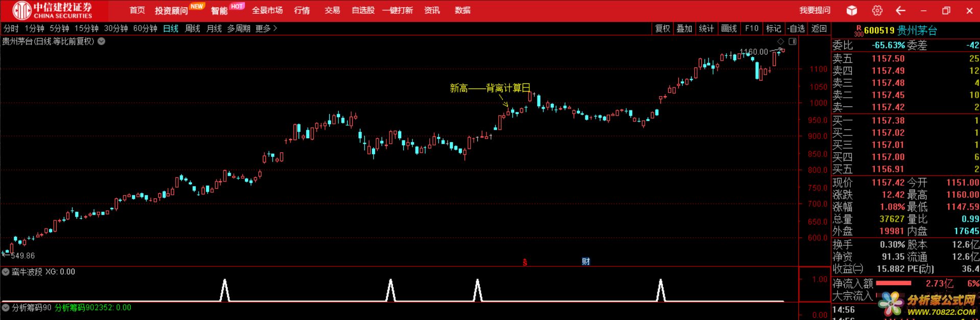The height and width of the screenshot is (320, 980).
Task: Click 委比 value -65.63%
Action: tap(888, 45)
